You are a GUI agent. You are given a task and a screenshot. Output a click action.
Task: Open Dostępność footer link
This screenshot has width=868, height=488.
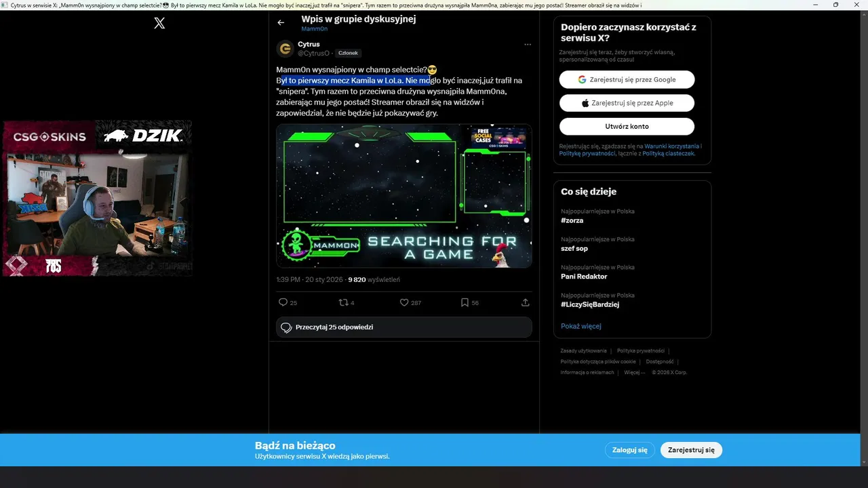(x=660, y=361)
